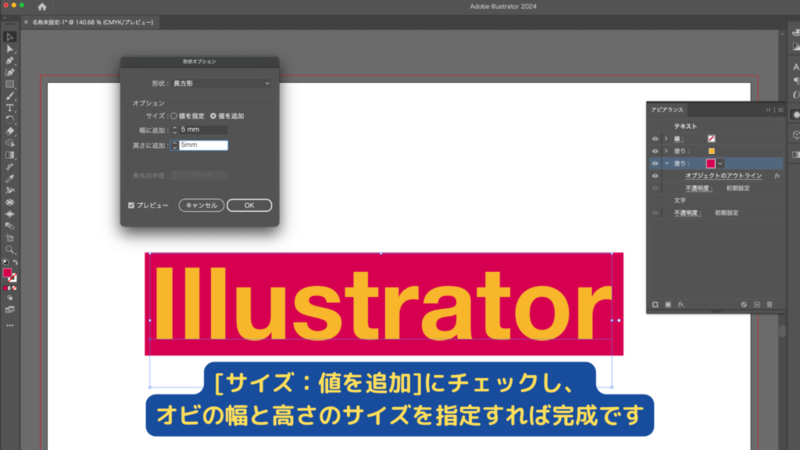
Task: Open the 形状 dropdown showing 長方形
Action: pos(221,83)
